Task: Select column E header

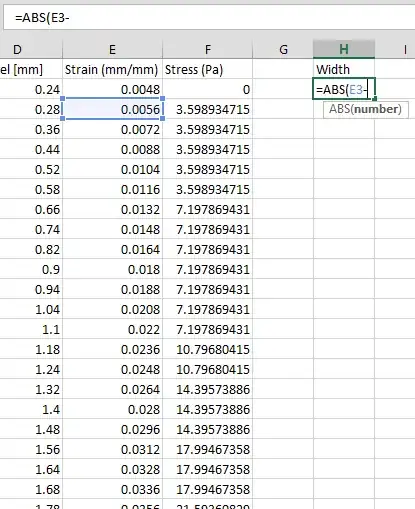Action: click(x=112, y=49)
